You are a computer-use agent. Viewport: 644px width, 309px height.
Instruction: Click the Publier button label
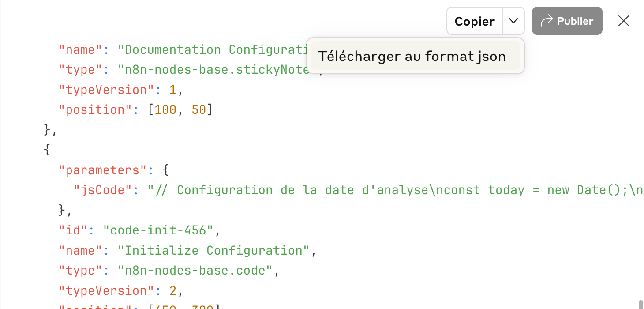tap(575, 21)
